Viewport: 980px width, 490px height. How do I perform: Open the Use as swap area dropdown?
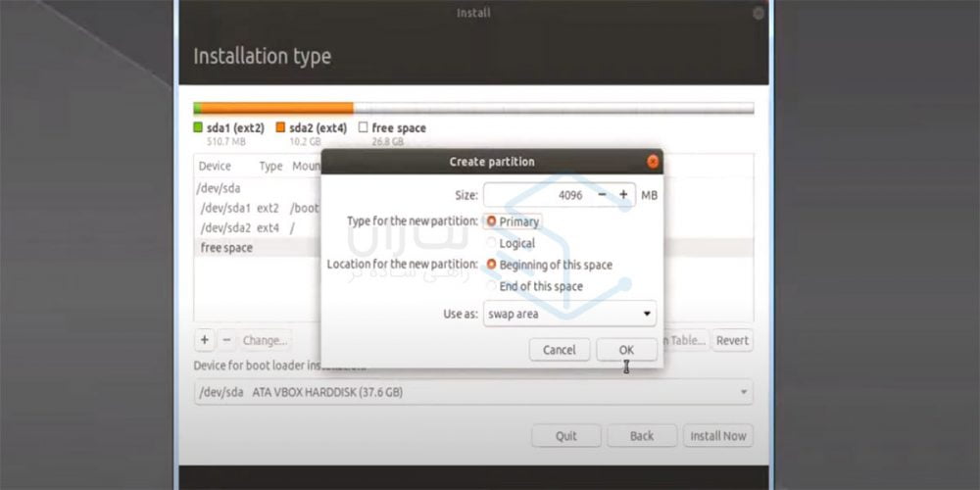[569, 315]
